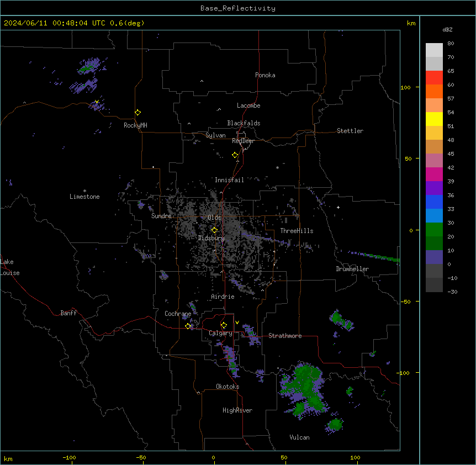476x465 pixels.
Task: Click the Calgary city label
Action: tap(221, 333)
